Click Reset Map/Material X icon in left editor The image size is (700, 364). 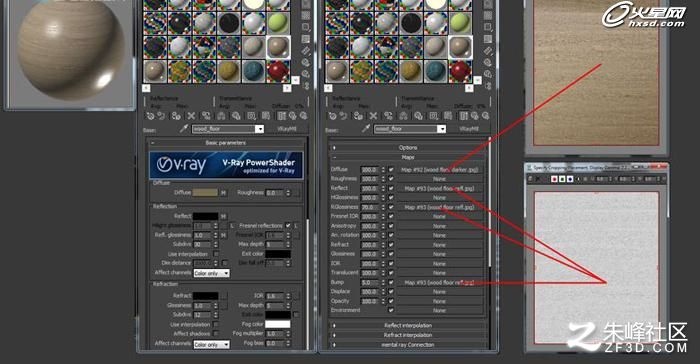pyautogui.click(x=192, y=116)
